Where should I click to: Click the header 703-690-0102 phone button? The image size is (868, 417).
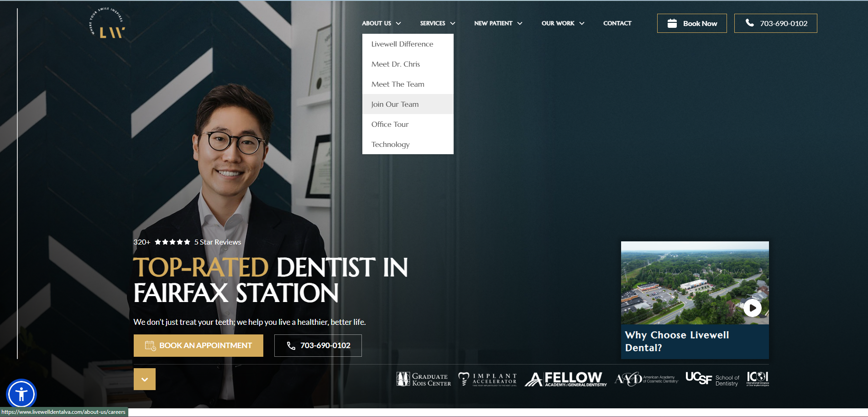(x=776, y=23)
